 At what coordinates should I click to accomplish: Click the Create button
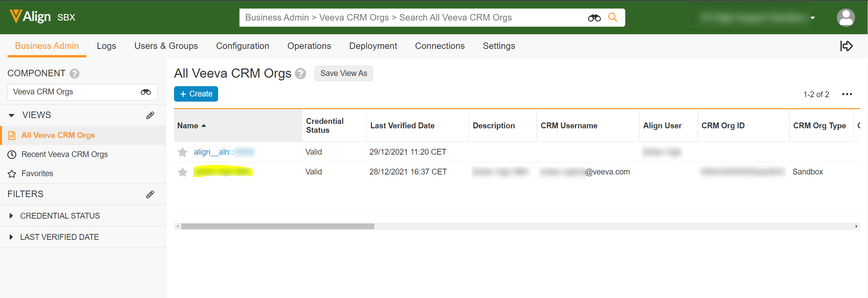(196, 94)
